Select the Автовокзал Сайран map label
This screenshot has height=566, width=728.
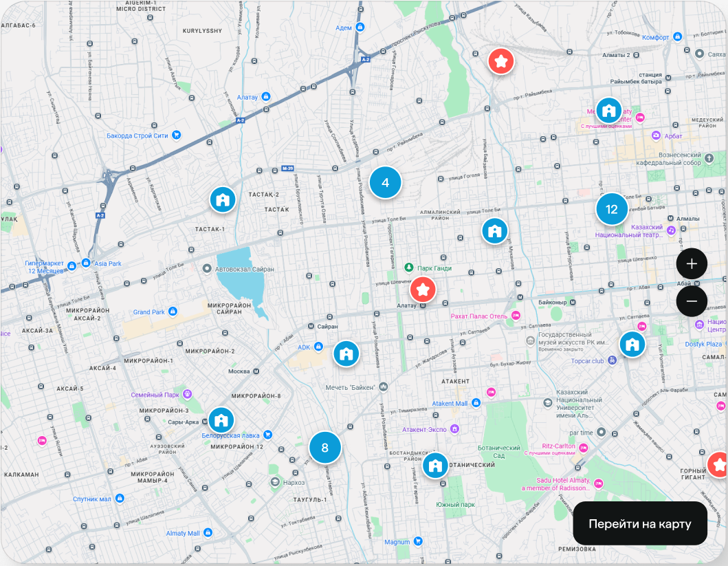click(245, 269)
